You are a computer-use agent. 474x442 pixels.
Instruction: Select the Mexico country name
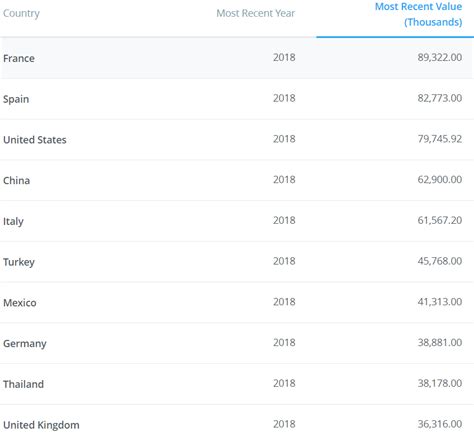pos(20,303)
